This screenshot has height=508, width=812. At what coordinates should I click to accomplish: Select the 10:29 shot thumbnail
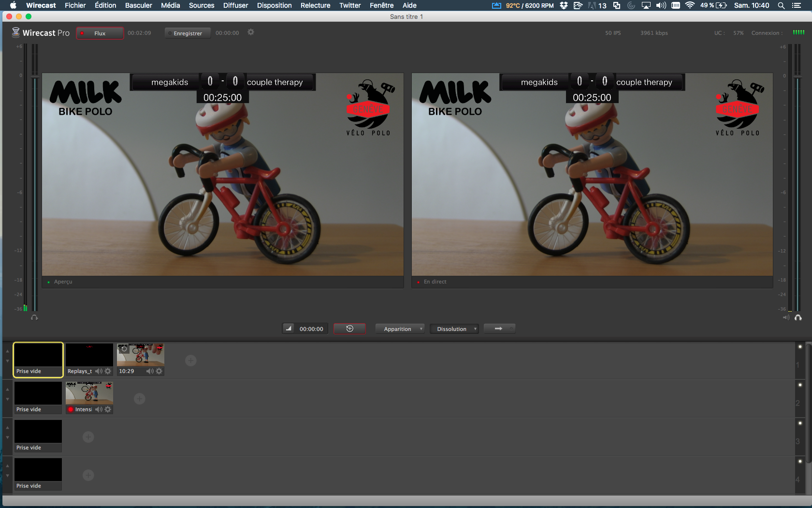141,355
